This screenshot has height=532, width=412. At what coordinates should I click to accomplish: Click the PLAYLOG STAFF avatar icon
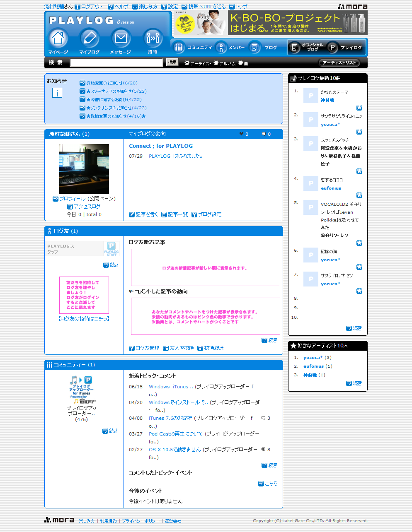[111, 249]
